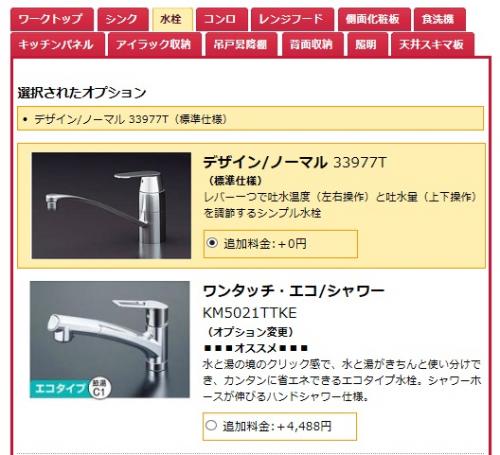Switch to the レンジフード tab
The height and width of the screenshot is (455, 500).
292,19
